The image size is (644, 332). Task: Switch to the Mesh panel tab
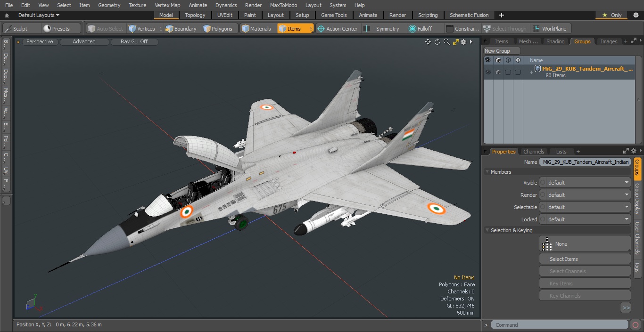[528, 41]
